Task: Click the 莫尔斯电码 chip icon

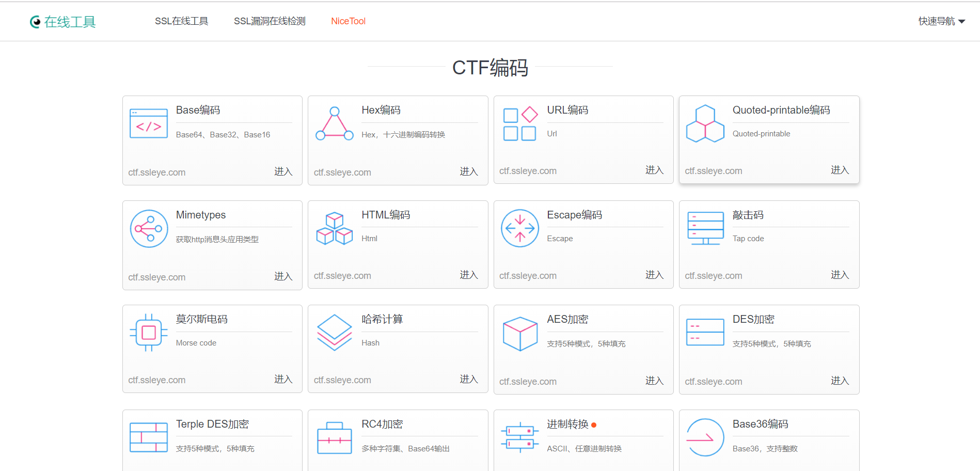Action: [x=149, y=333]
